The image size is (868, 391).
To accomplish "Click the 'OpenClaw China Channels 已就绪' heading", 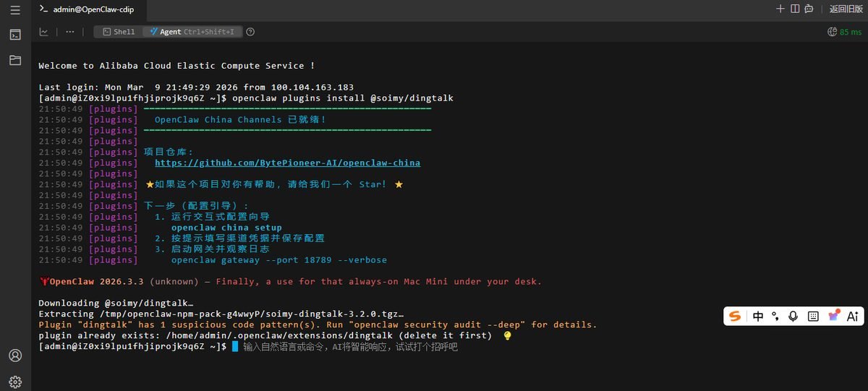I will (x=240, y=119).
